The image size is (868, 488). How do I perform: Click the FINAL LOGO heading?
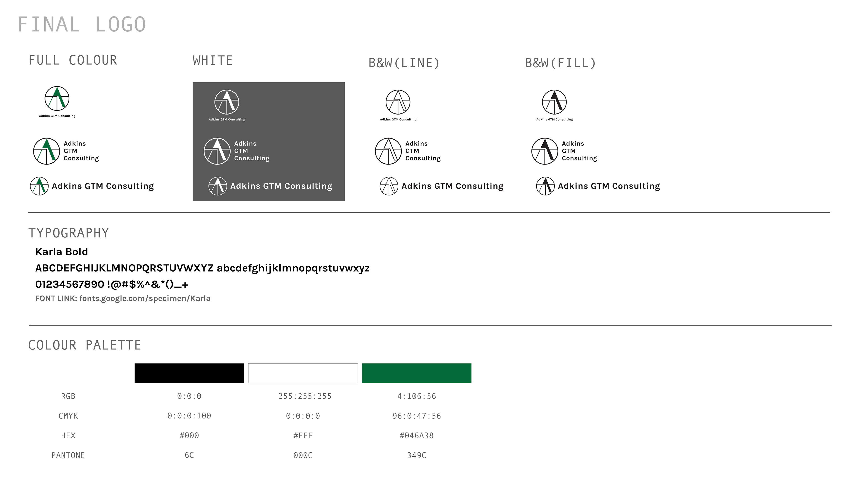pos(82,25)
